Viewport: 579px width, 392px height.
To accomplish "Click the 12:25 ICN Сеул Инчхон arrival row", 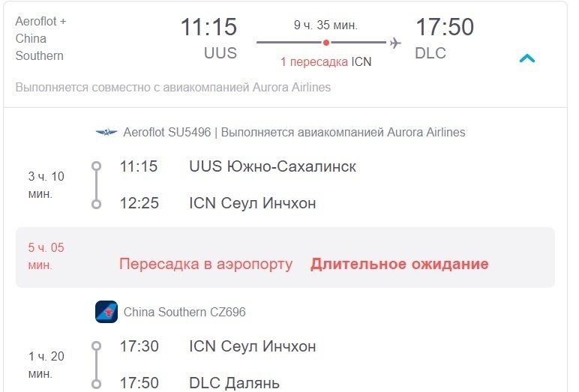I will point(217,203).
